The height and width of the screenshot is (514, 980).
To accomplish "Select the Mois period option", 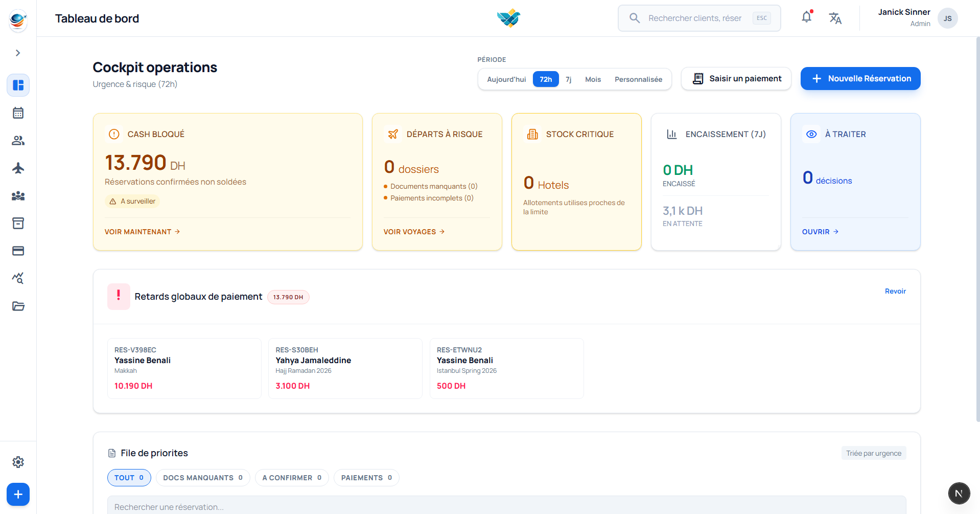I will (x=593, y=79).
